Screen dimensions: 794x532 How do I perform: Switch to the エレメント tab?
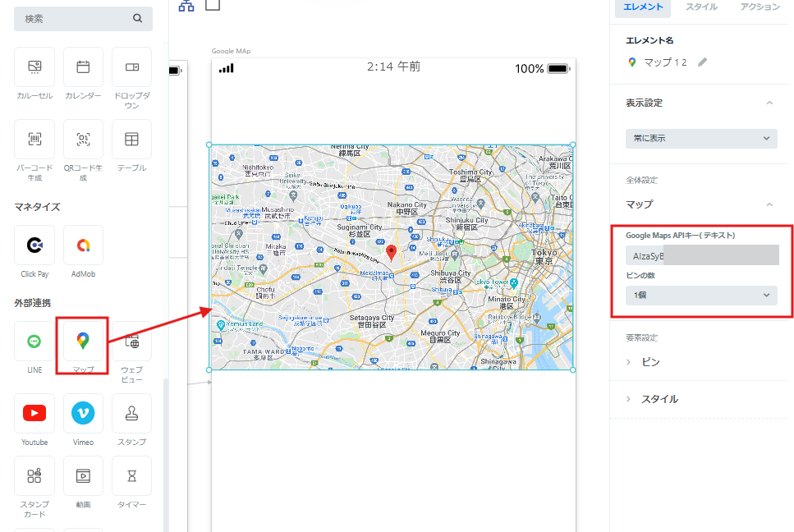(x=643, y=7)
